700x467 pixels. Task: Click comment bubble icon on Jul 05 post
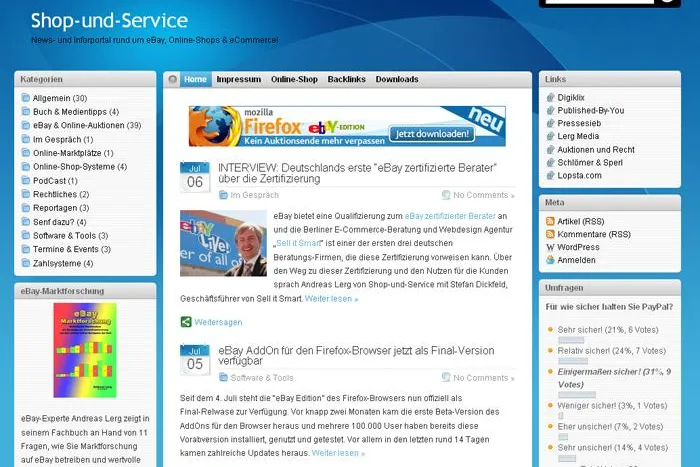(x=446, y=378)
